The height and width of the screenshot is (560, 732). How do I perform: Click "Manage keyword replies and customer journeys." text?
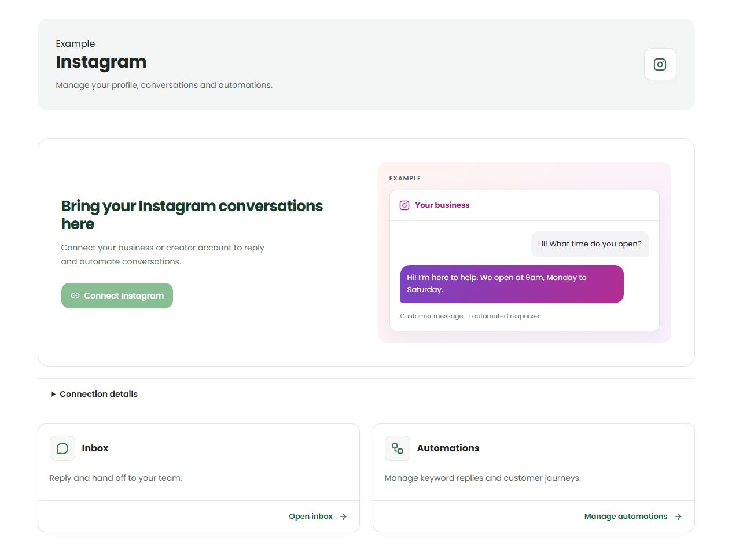point(483,478)
